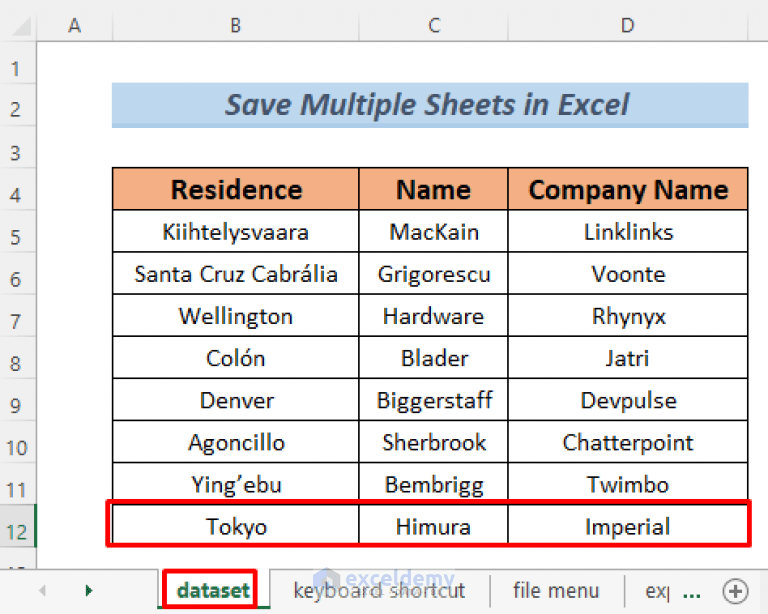Select row 11 header
768x614 pixels.
(x=18, y=484)
